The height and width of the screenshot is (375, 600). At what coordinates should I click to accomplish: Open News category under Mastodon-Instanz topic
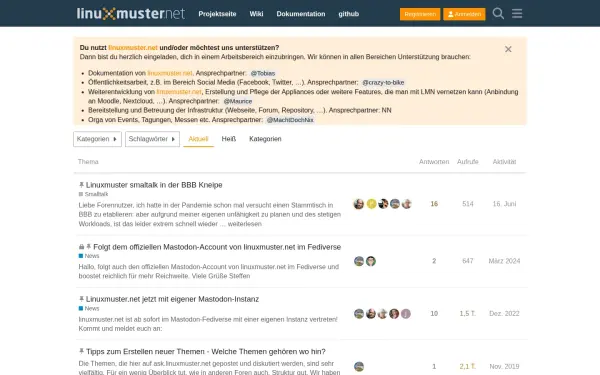coord(89,308)
